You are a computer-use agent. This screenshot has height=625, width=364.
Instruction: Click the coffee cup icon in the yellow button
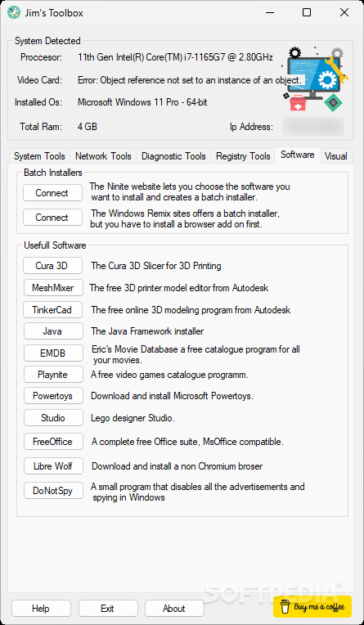285,608
